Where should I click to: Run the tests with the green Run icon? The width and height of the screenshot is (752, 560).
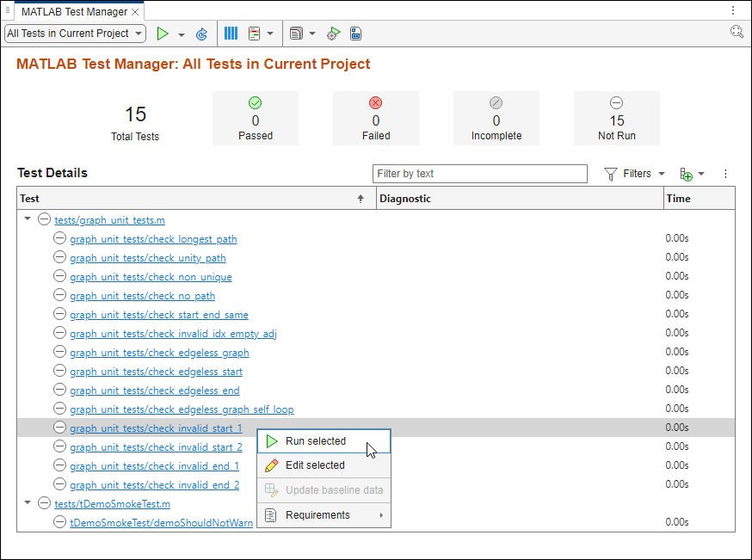(x=163, y=33)
